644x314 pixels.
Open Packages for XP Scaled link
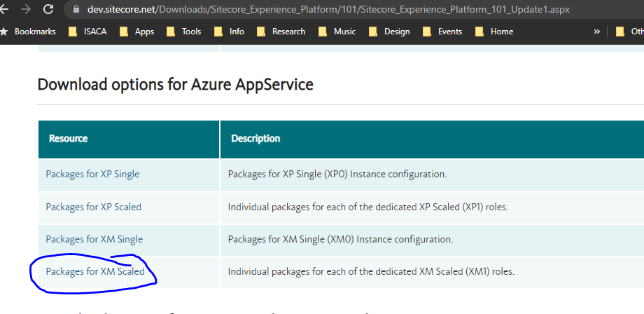pyautogui.click(x=94, y=207)
